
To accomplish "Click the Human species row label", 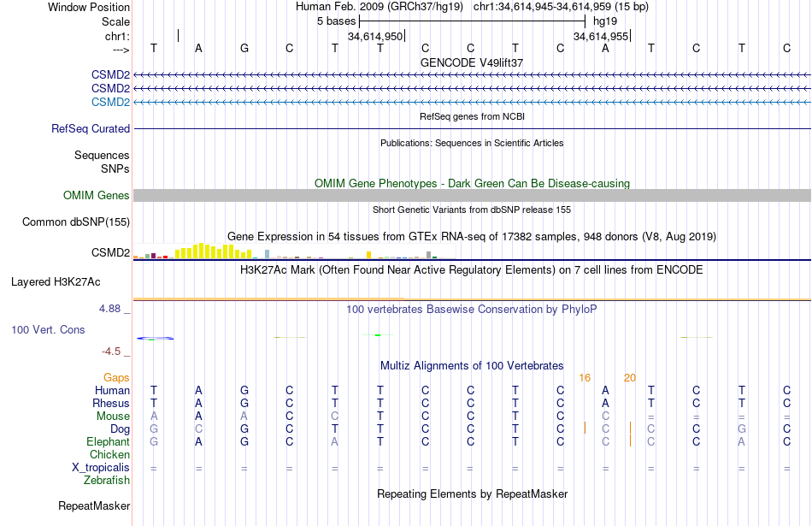I will (112, 391).
